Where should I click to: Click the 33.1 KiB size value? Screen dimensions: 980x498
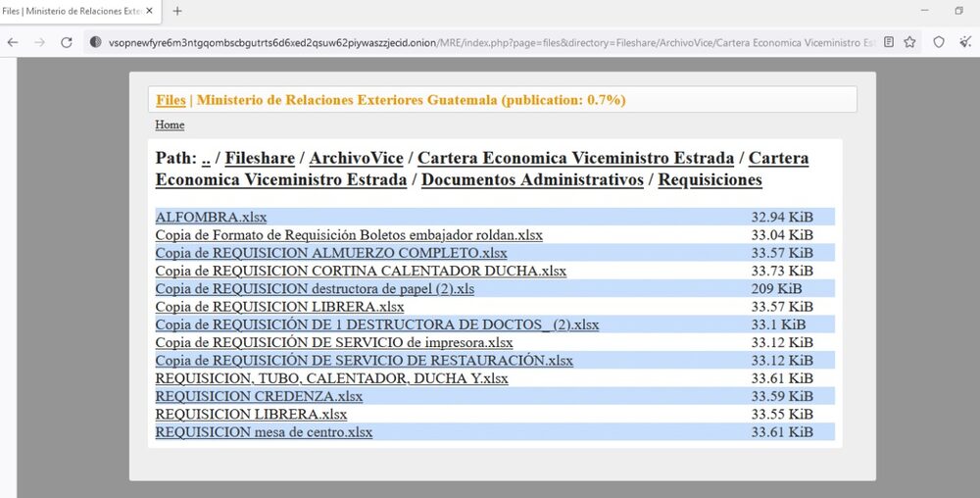tap(778, 324)
